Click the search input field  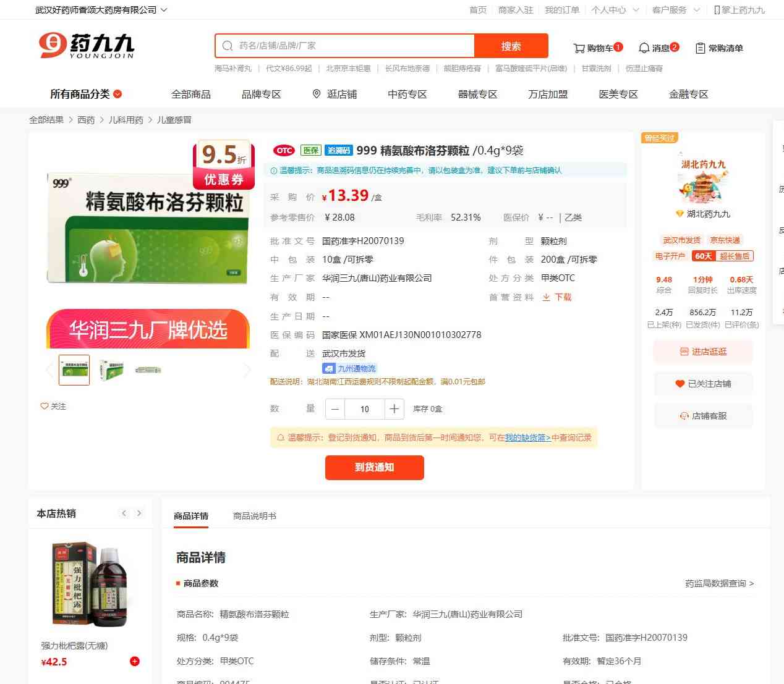click(x=352, y=46)
